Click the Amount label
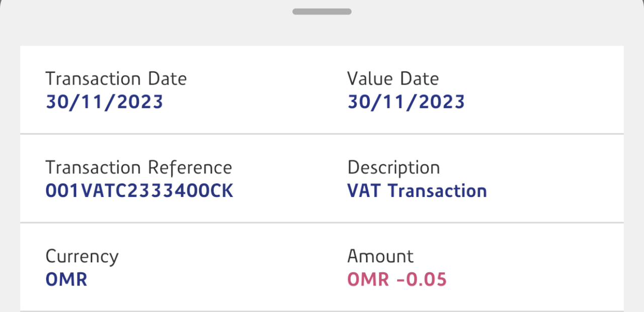Viewport: 644px width, 312px height. 380,256
